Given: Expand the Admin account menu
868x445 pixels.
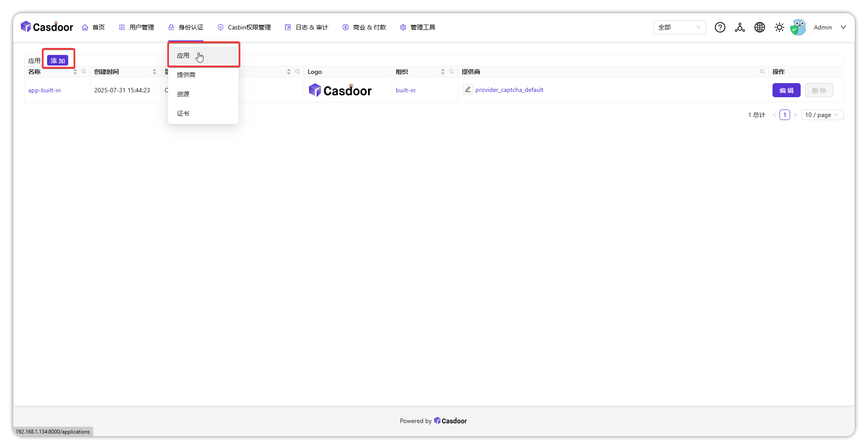Looking at the screenshot, I should tap(829, 27).
